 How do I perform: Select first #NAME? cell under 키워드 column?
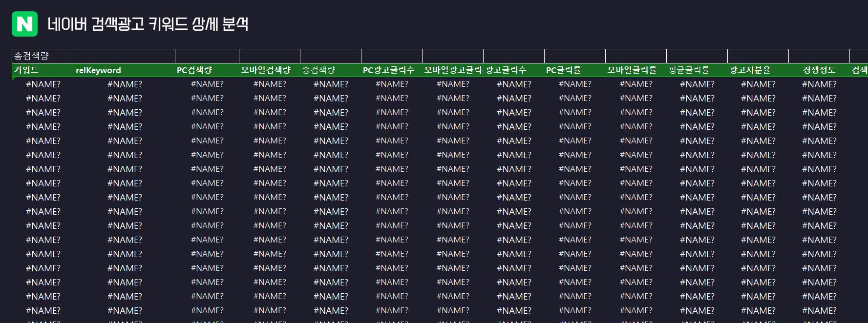point(43,84)
